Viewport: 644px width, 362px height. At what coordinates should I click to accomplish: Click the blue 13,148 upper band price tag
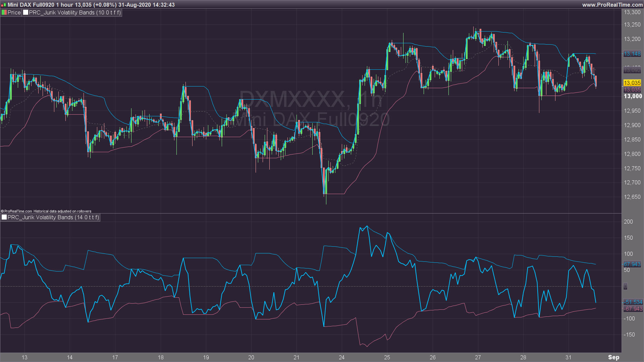coord(632,54)
